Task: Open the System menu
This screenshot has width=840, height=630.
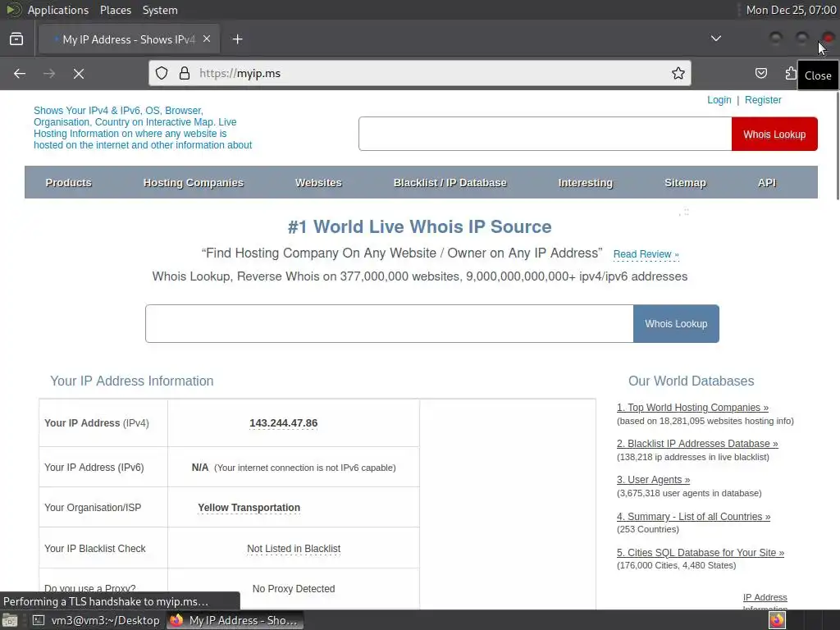Action: pos(160,10)
